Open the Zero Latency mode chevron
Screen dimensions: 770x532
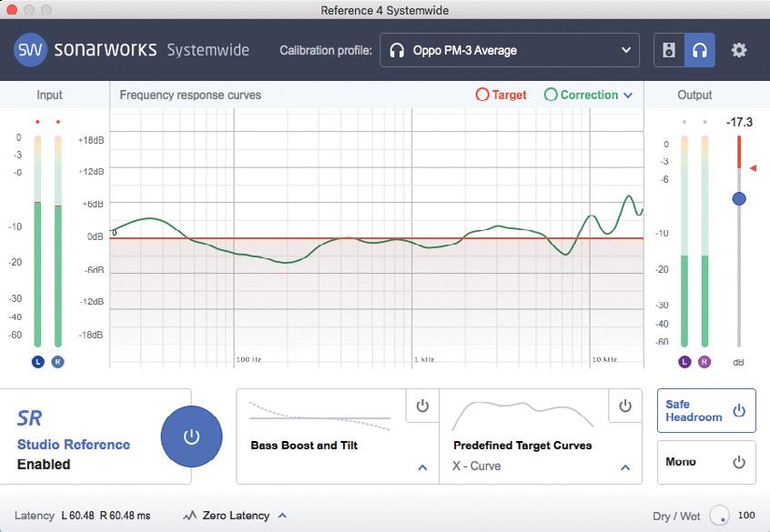coord(282,516)
